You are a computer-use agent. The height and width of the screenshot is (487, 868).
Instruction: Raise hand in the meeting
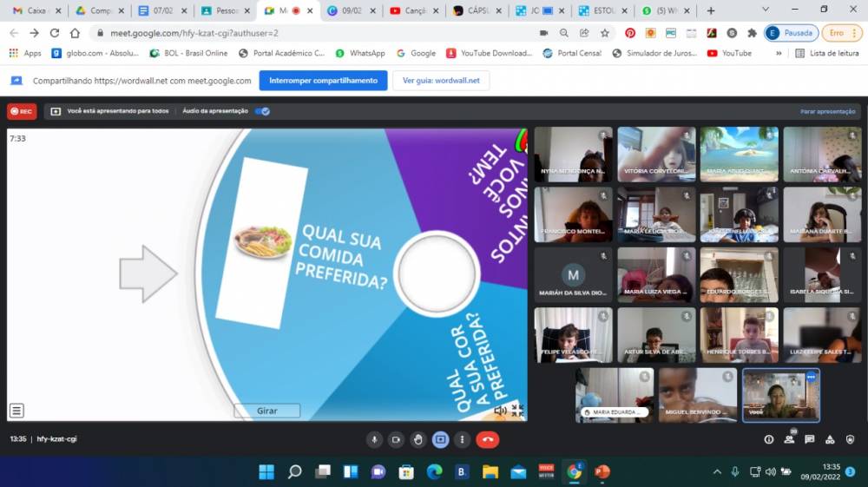[x=418, y=439]
